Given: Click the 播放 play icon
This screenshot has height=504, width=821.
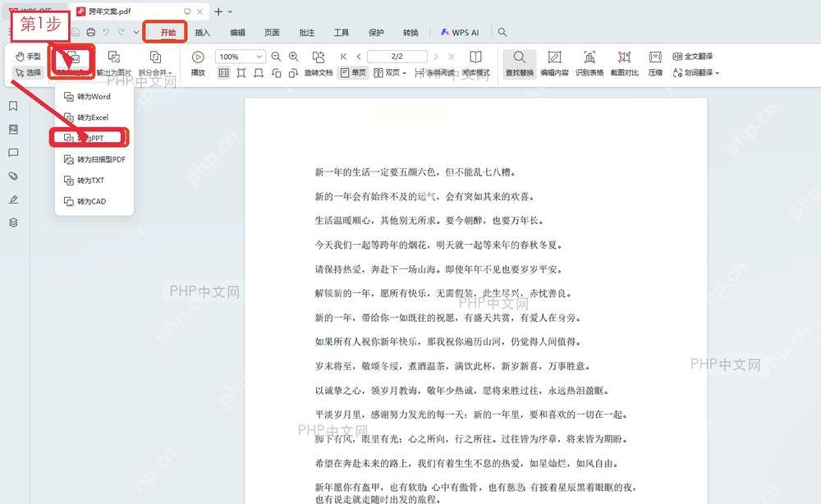Looking at the screenshot, I should 198,57.
